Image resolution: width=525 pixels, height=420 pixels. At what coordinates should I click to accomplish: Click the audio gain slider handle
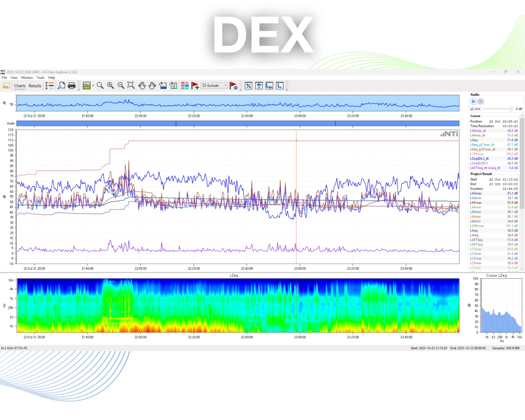point(511,109)
